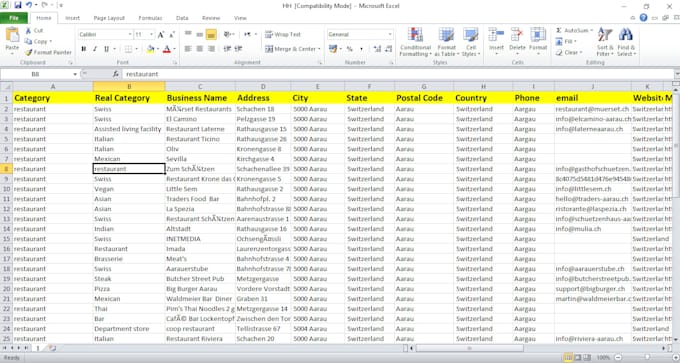680x363 pixels.
Task: Switch to the Review tab
Action: (211, 18)
